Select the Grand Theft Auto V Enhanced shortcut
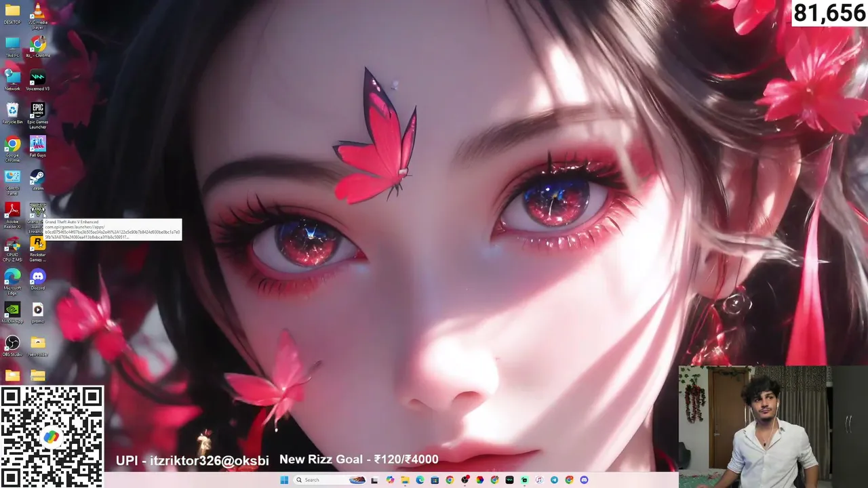 coord(37,217)
